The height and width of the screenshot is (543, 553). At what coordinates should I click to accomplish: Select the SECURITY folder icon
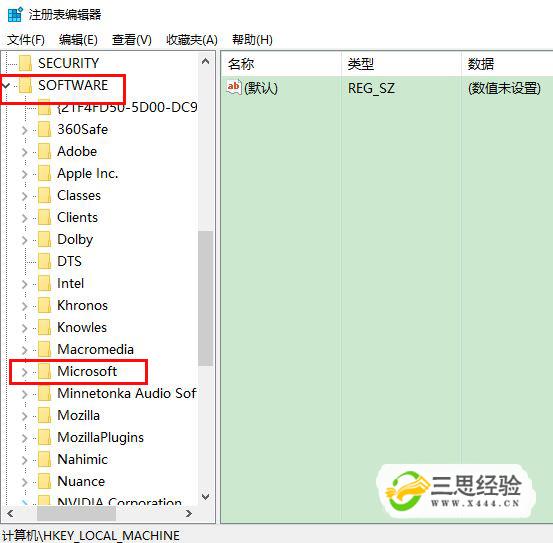[x=26, y=63]
